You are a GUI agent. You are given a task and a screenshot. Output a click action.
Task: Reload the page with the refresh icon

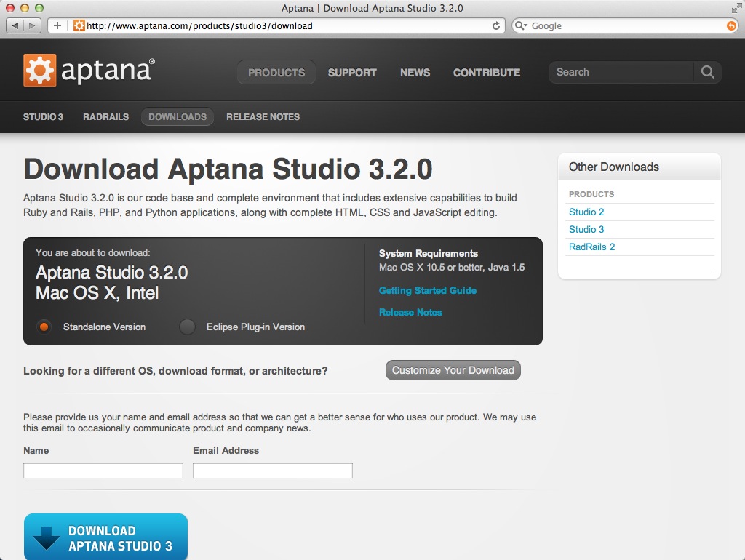(x=496, y=25)
